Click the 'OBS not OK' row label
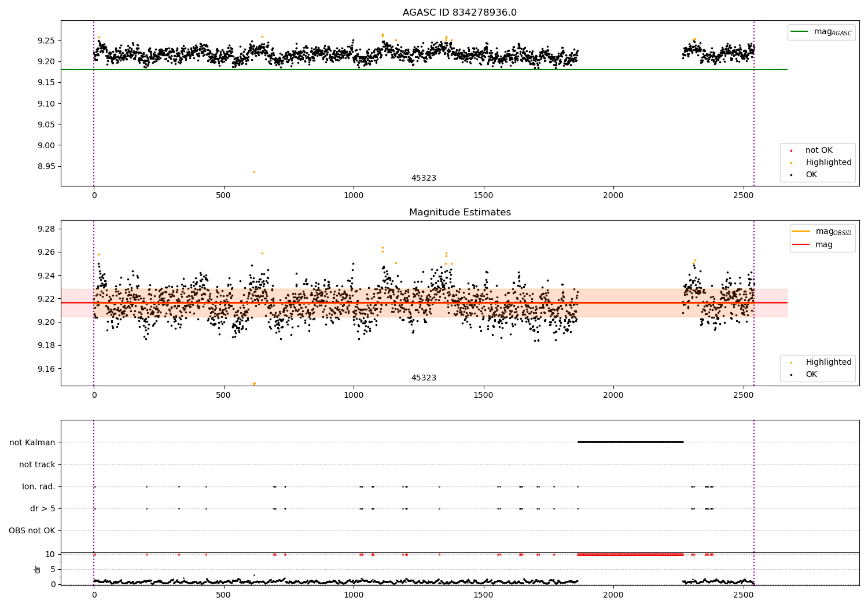This screenshot has height=608, width=868. (32, 530)
